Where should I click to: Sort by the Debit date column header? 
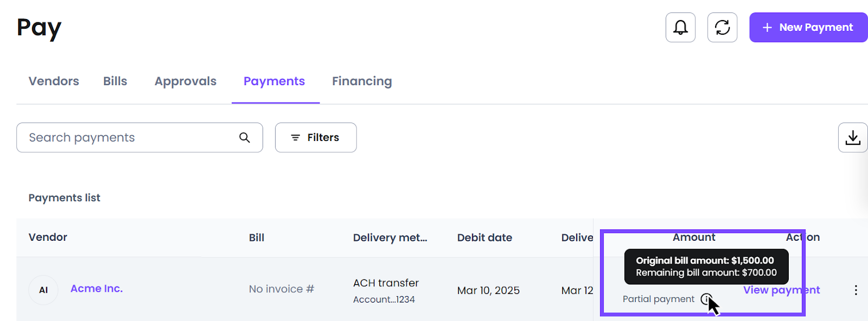[x=484, y=237]
